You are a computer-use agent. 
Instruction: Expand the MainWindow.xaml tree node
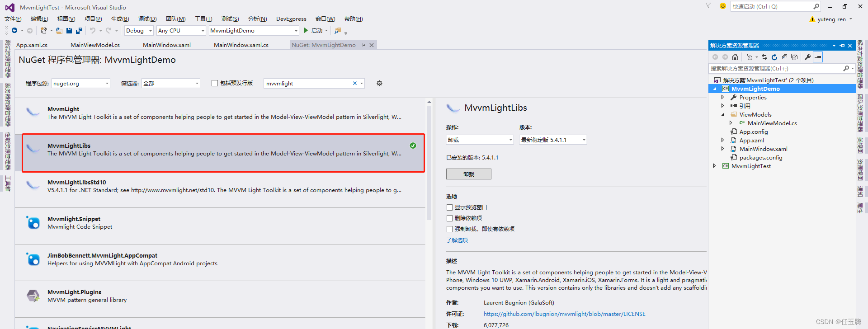tap(723, 149)
